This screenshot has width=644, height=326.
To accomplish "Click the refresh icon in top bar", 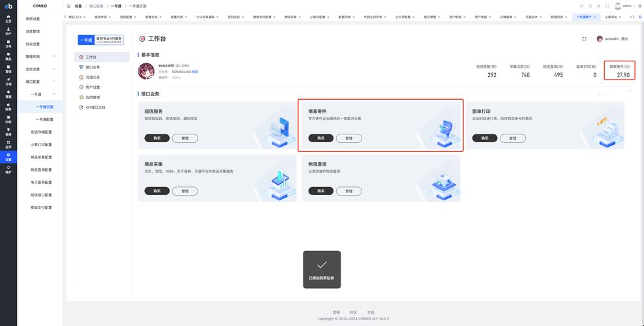I will (581, 6).
